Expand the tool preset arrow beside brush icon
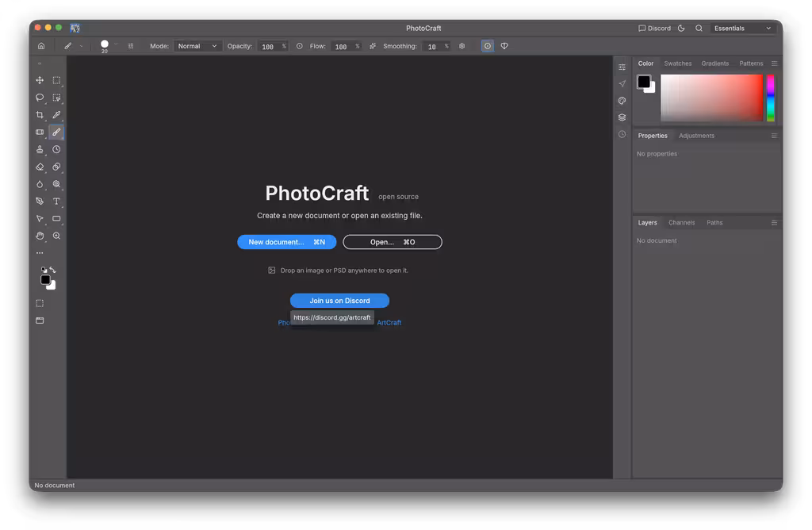Screen dimensions: 812x530 82,46
